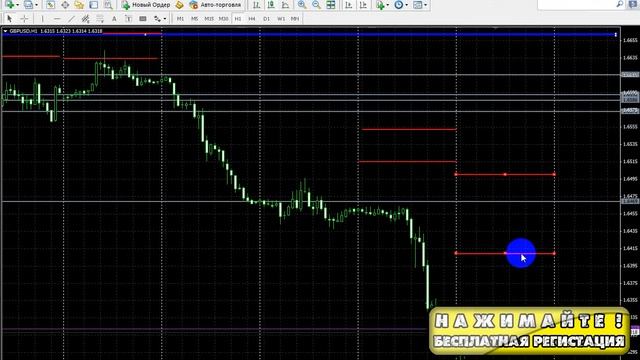Select the Fibonacci retracement tool

point(100,19)
